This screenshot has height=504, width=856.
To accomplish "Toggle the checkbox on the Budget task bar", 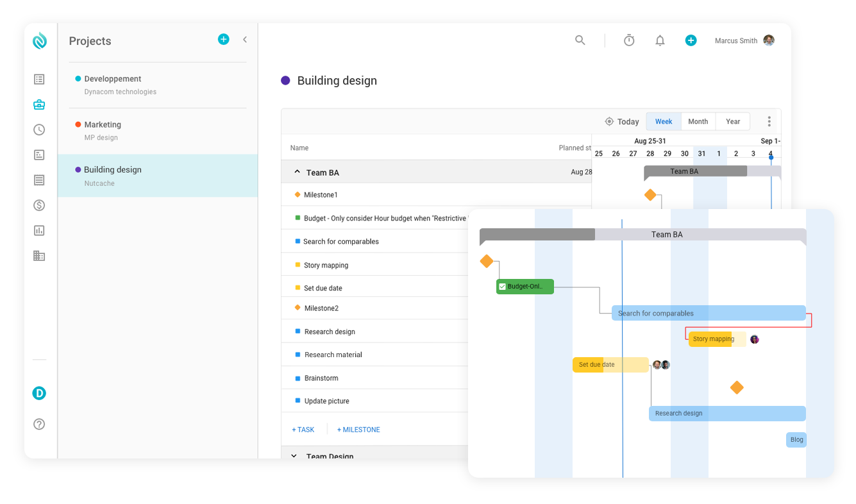I will (502, 287).
